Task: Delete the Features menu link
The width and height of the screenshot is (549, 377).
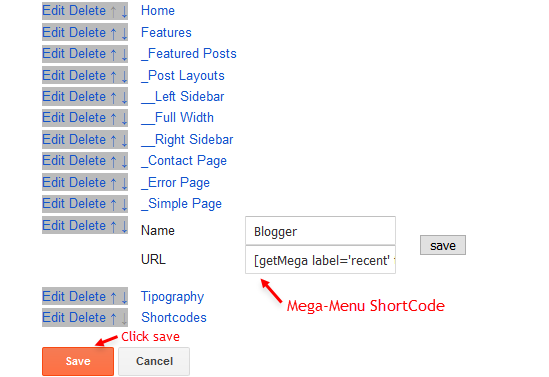Action: 87,33
